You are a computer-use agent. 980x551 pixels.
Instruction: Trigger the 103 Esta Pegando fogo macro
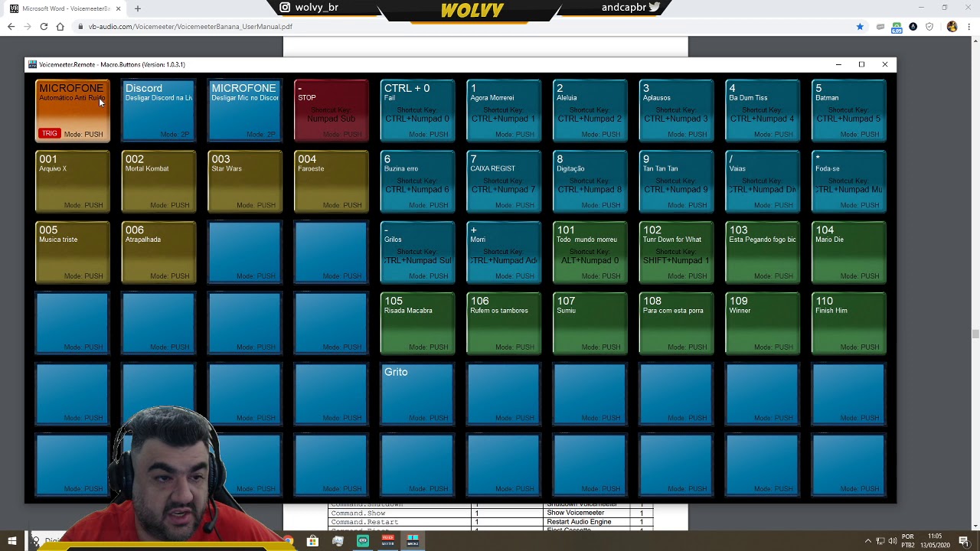[x=763, y=253]
